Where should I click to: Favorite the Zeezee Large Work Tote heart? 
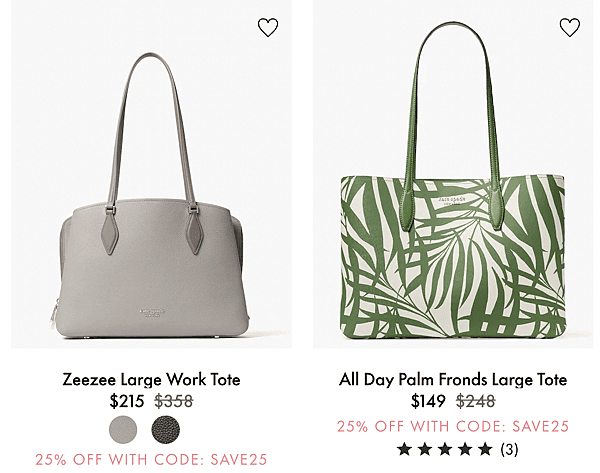tap(267, 28)
